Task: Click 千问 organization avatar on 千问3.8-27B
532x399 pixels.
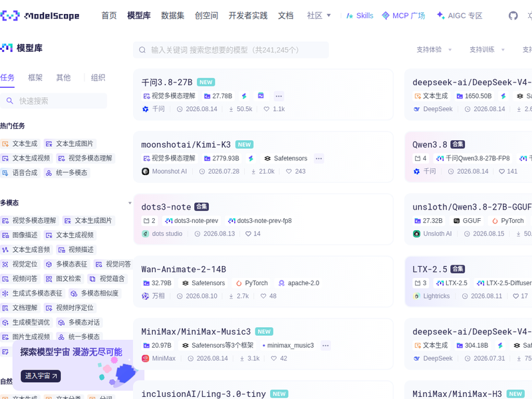Action: (145, 109)
